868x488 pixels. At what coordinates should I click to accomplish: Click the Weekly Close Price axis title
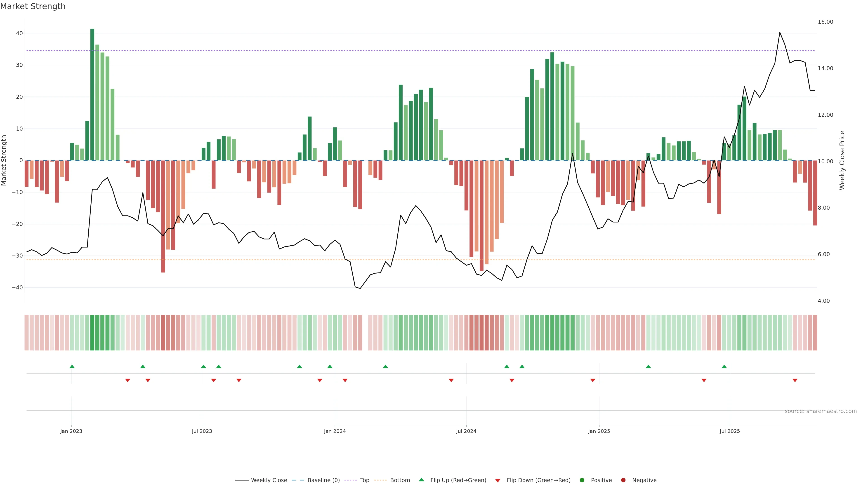pos(842,160)
